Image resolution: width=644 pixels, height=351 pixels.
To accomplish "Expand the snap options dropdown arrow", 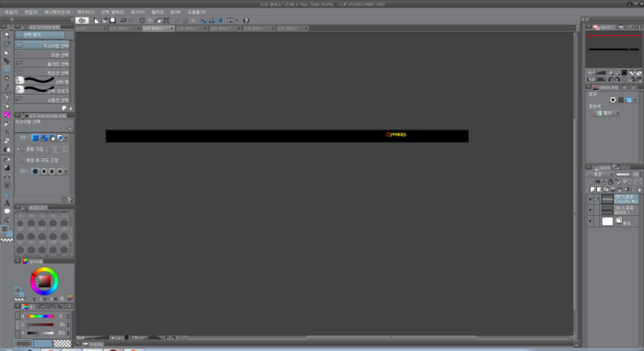I will pyautogui.click(x=237, y=20).
